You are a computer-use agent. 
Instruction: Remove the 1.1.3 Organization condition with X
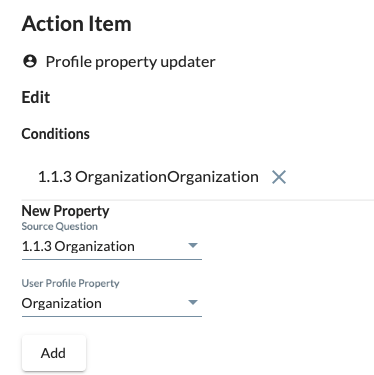(279, 177)
